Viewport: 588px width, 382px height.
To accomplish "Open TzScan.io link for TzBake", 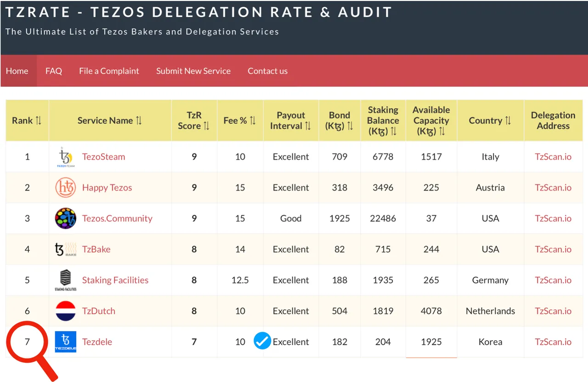I will tap(553, 249).
